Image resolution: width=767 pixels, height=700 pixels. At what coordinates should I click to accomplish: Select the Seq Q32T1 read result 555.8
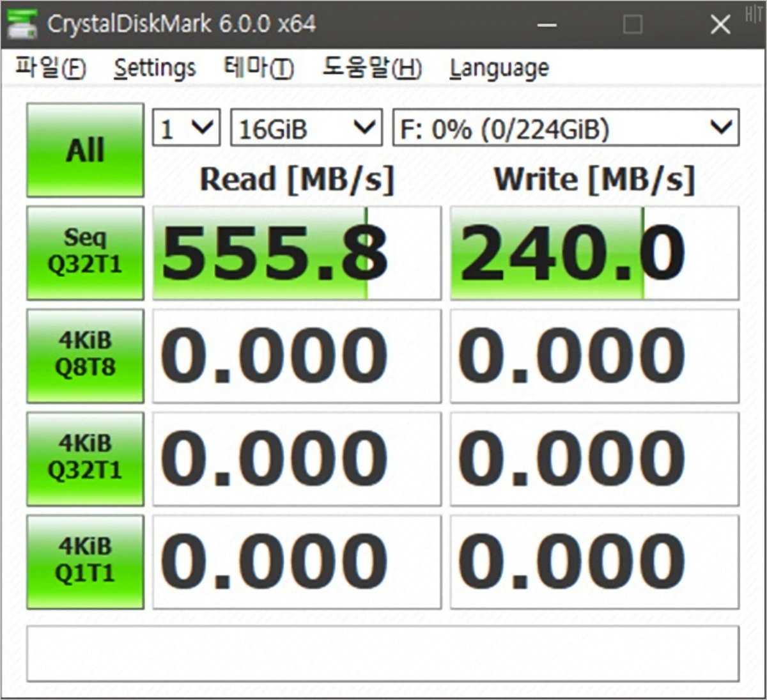click(297, 253)
